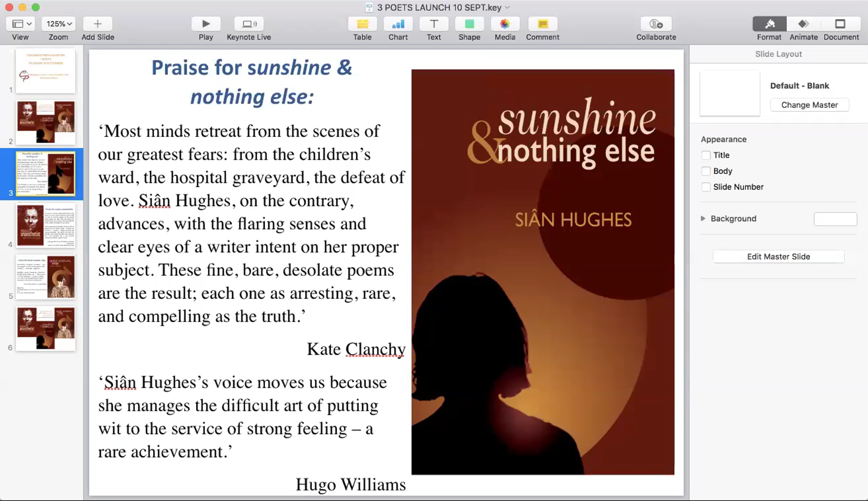868x501 pixels.
Task: Select slide 5 thumbnail
Action: 46,277
